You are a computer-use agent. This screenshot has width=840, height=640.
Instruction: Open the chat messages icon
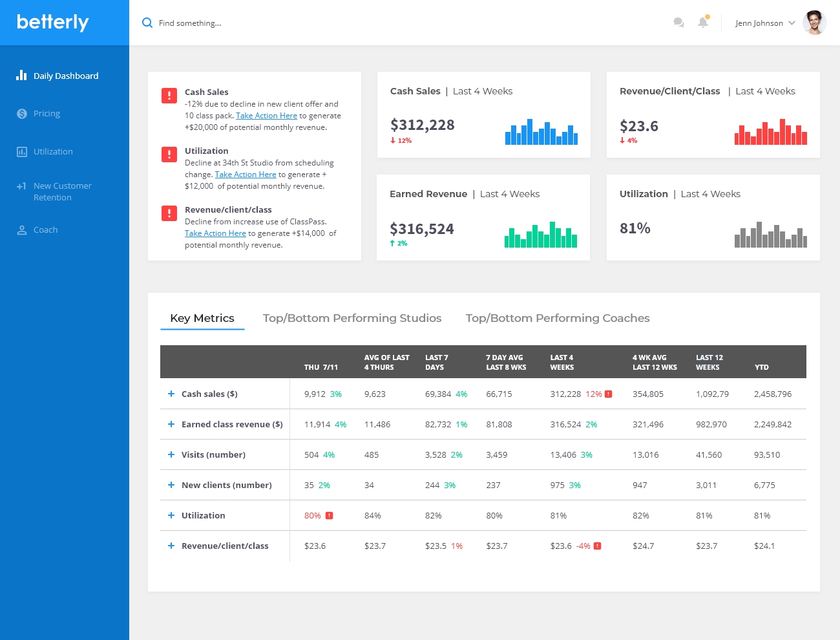tap(678, 23)
